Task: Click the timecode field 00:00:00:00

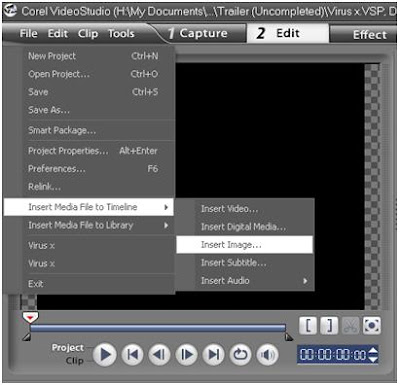Action: [333, 355]
